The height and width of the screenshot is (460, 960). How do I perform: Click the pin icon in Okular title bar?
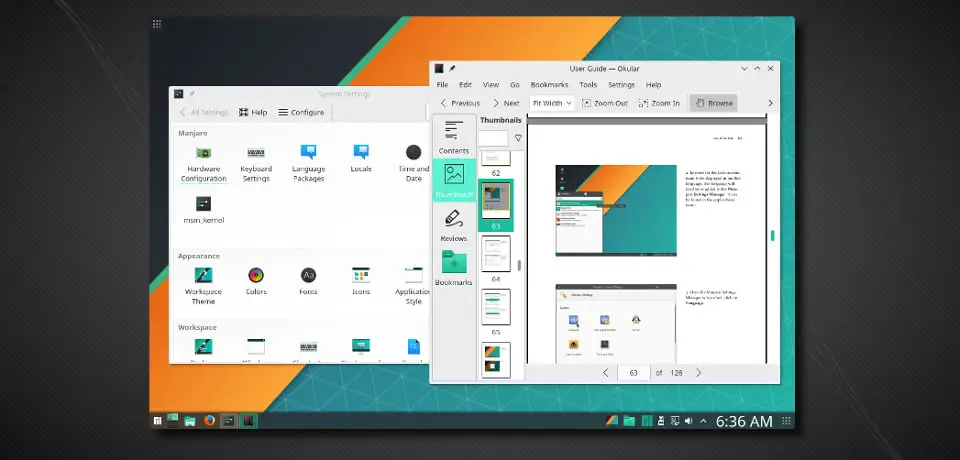coord(452,69)
